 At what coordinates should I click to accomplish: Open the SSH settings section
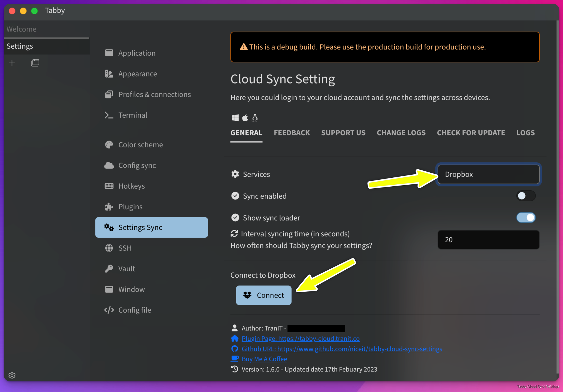(x=152, y=248)
